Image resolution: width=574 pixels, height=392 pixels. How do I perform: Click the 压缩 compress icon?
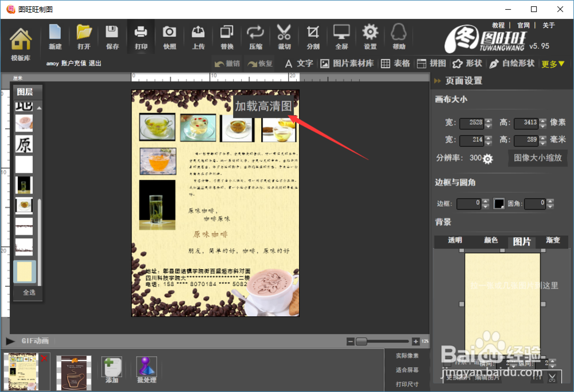tap(255, 37)
